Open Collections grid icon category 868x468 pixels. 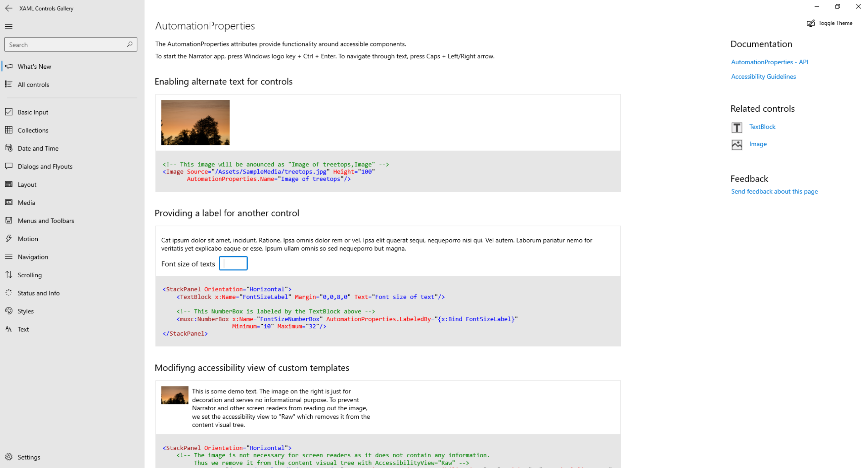9,130
